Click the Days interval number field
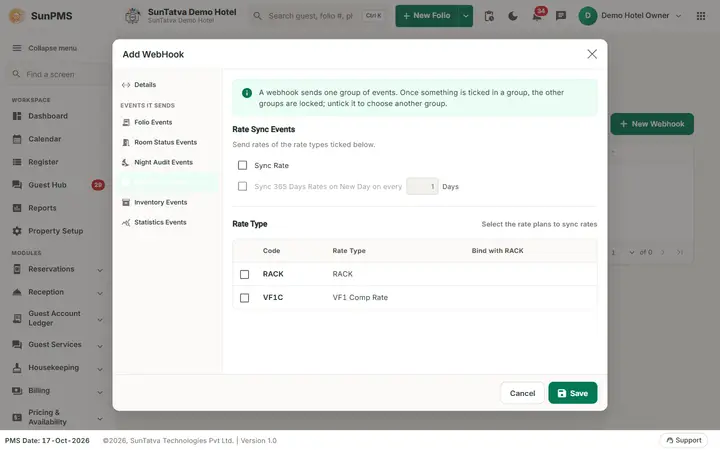The width and height of the screenshot is (720, 450). pyautogui.click(x=422, y=186)
